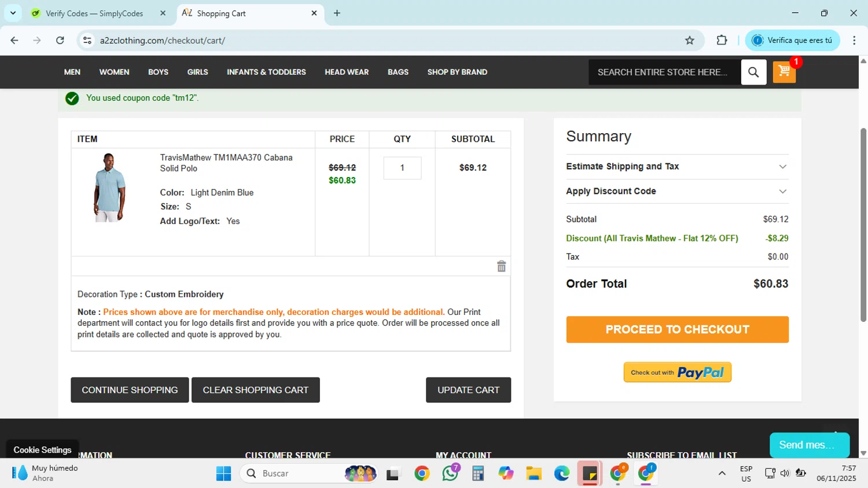Click the UPDATE CART button
The width and height of the screenshot is (868, 488).
tap(468, 390)
